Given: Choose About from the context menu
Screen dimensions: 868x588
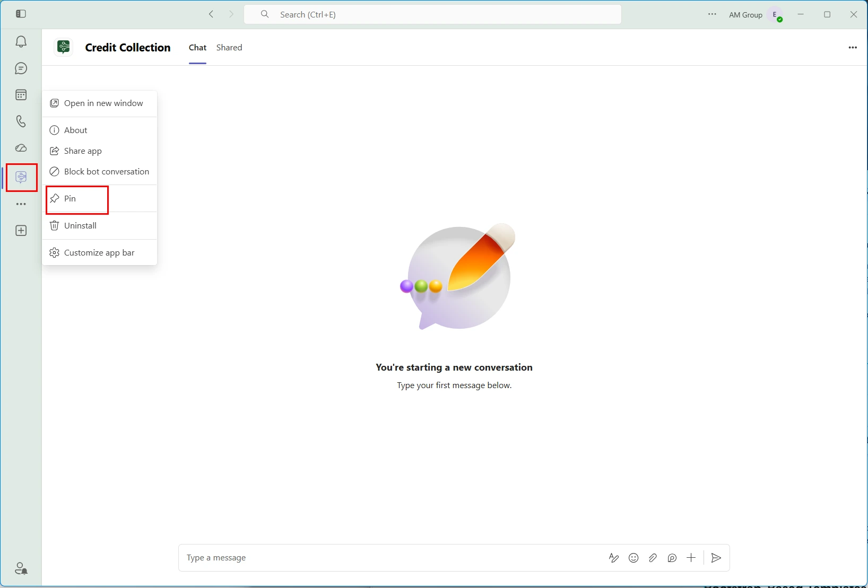Looking at the screenshot, I should [x=100, y=130].
